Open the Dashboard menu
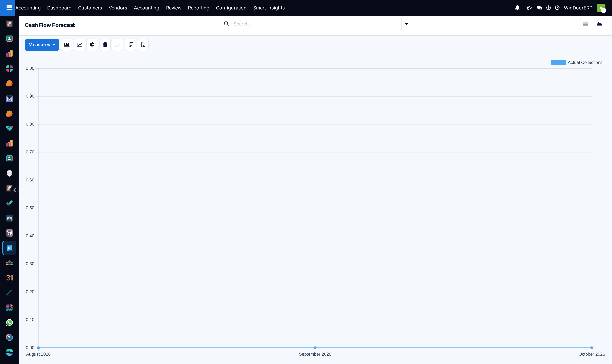 click(x=59, y=8)
